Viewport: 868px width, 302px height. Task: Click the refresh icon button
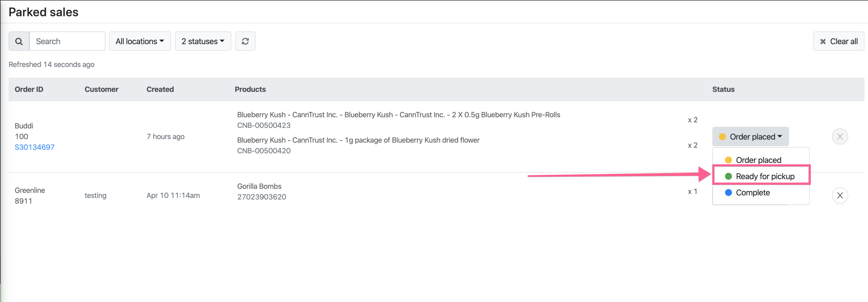coord(245,41)
